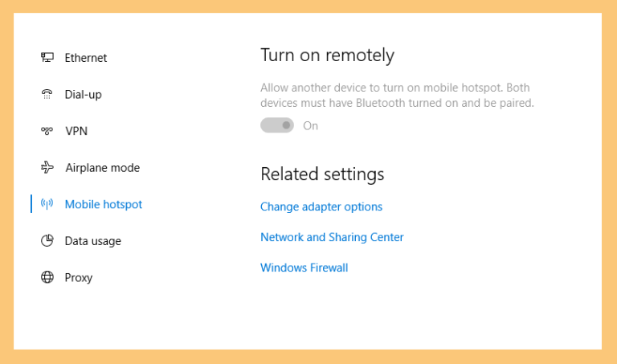Click the On label beside the switch
This screenshot has width=617, height=364.
[310, 125]
